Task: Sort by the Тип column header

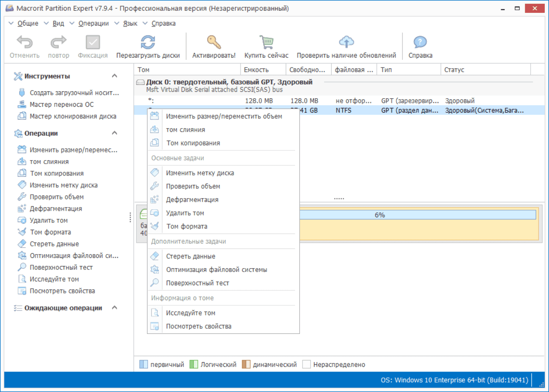Action: pyautogui.click(x=409, y=70)
